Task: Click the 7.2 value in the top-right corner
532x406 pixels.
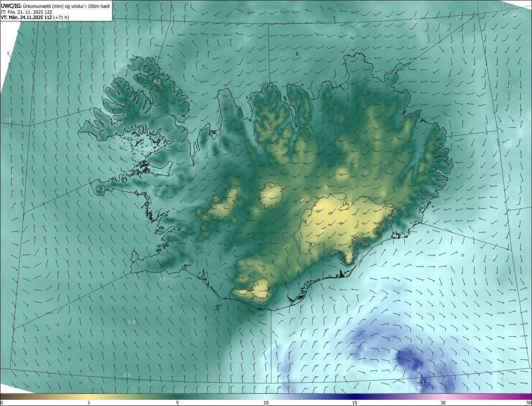Action: tap(505, 5)
